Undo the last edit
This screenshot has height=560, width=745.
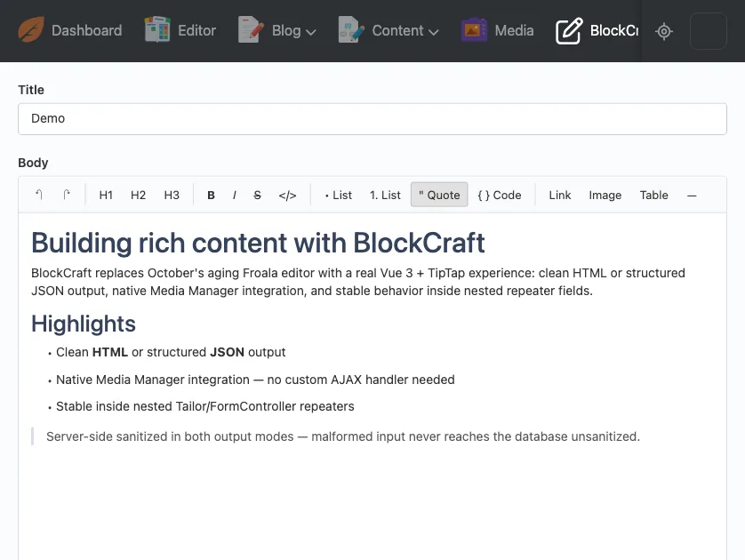pos(39,195)
